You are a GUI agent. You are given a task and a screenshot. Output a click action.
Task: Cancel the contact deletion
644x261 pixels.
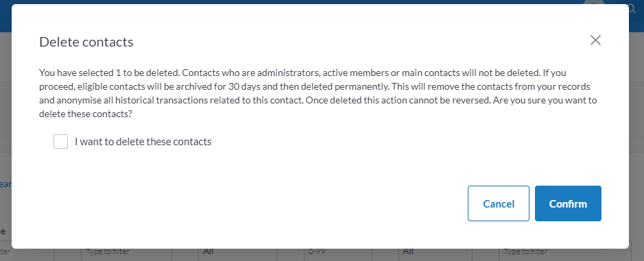click(x=498, y=203)
